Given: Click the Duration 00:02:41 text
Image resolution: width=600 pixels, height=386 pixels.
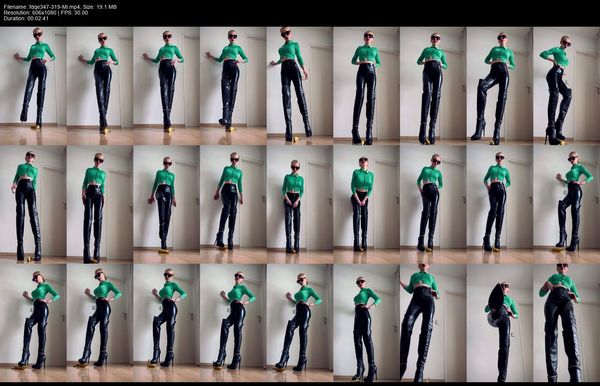Looking at the screenshot, I should click(x=26, y=18).
